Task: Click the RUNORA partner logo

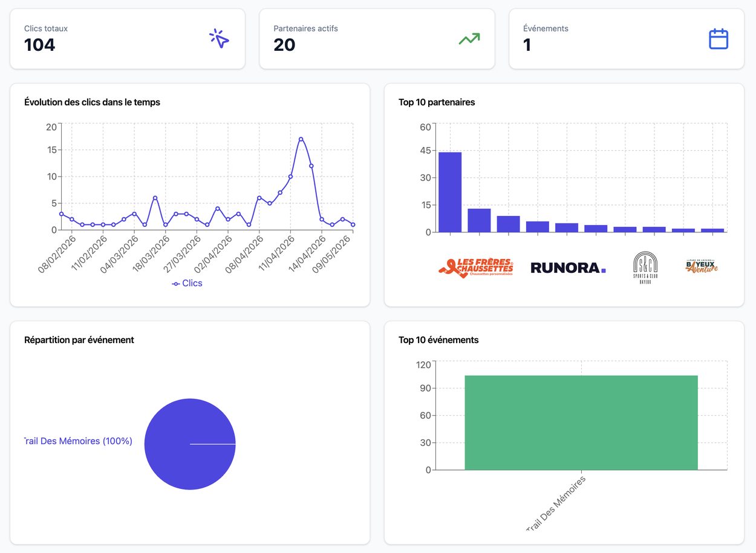Action: pyautogui.click(x=568, y=267)
